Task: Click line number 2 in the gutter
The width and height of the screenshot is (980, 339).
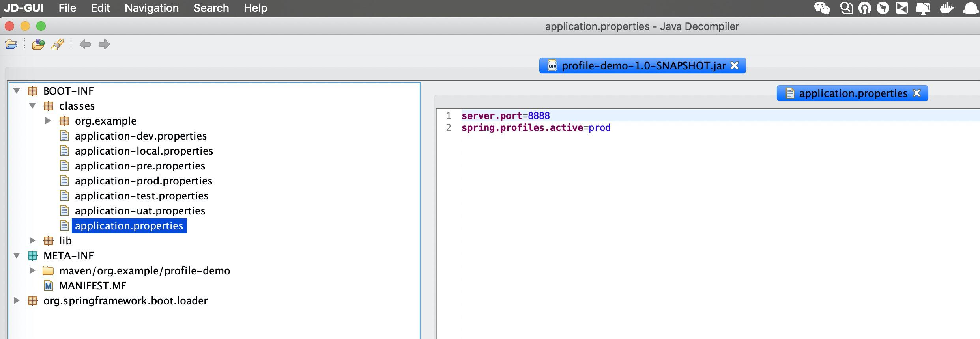Action: [449, 128]
